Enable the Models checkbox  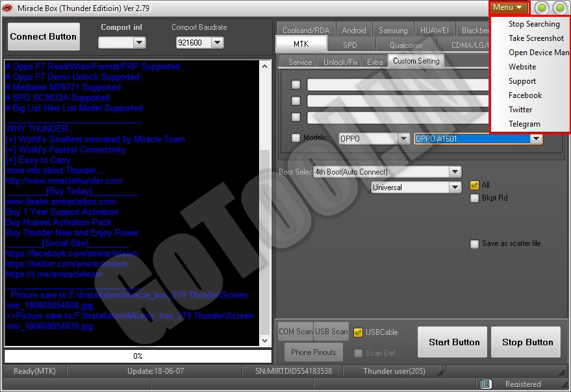tap(296, 138)
